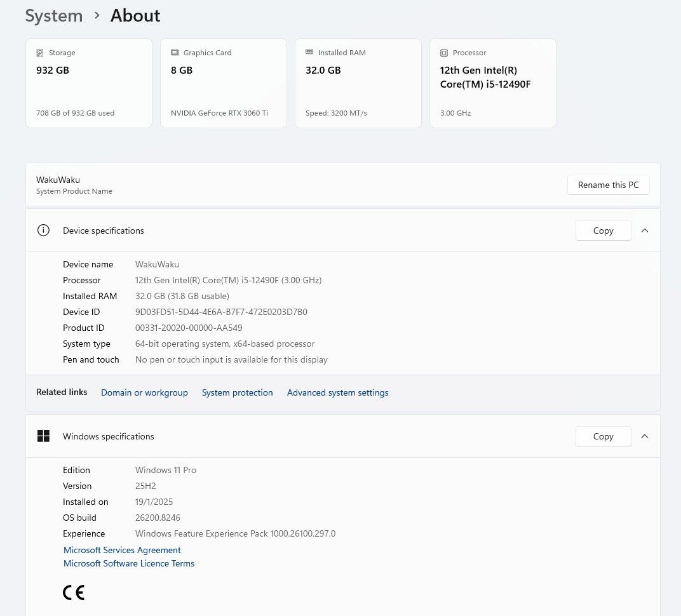The height and width of the screenshot is (616, 681).
Task: Click 'NVIDIA GeForce RTX 3060 Ti' text
Action: 219,113
